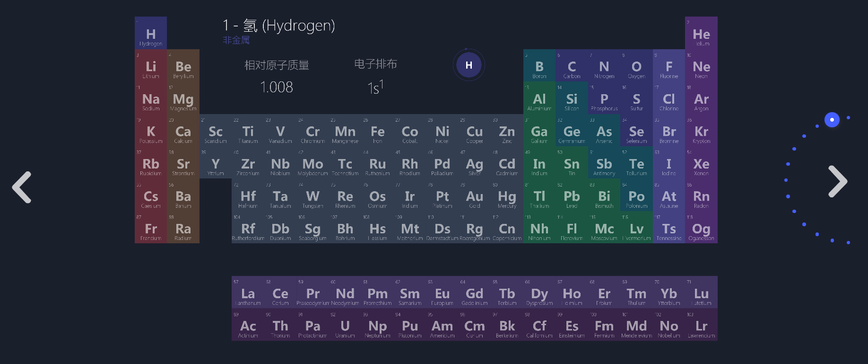The image size is (868, 364).
Task: Click the Mercury (Hg) tile
Action: pyautogui.click(x=507, y=195)
